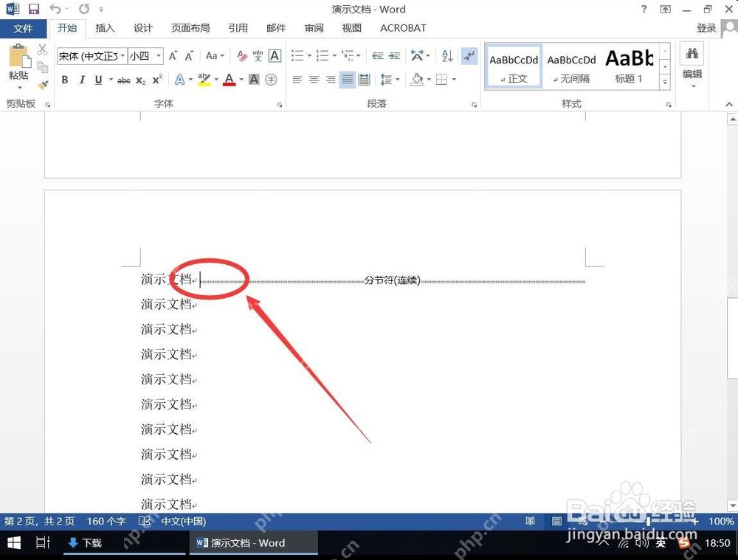Apply the 正文 Normal style

click(514, 67)
